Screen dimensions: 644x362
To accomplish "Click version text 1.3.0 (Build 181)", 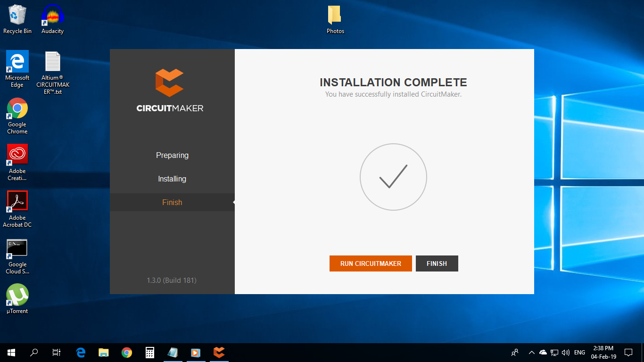I will [x=172, y=280].
